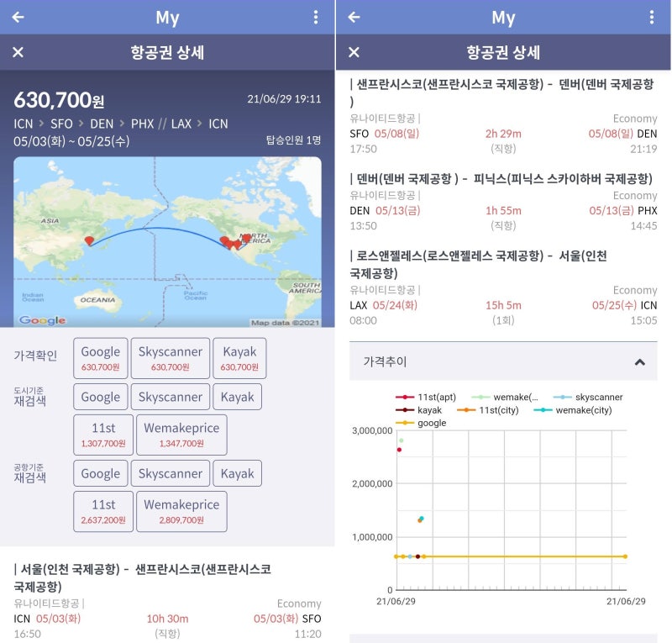Tap the 15h 5m flight duration
The image size is (672, 643).
tap(503, 305)
